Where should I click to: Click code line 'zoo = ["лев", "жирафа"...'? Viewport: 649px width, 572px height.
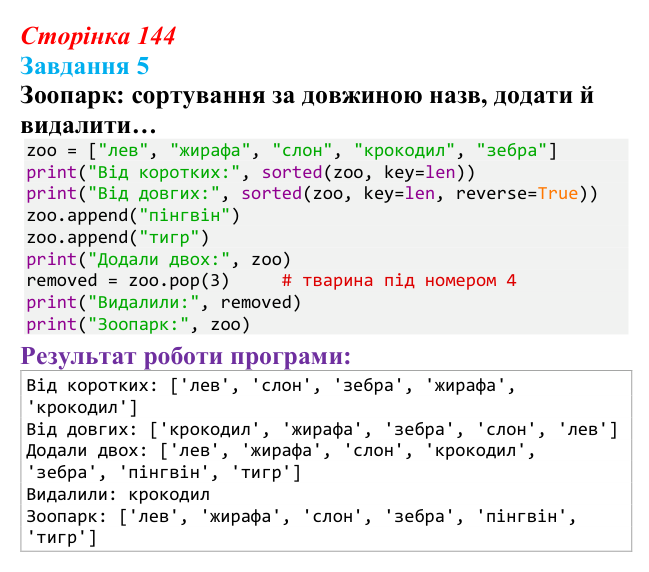(292, 151)
